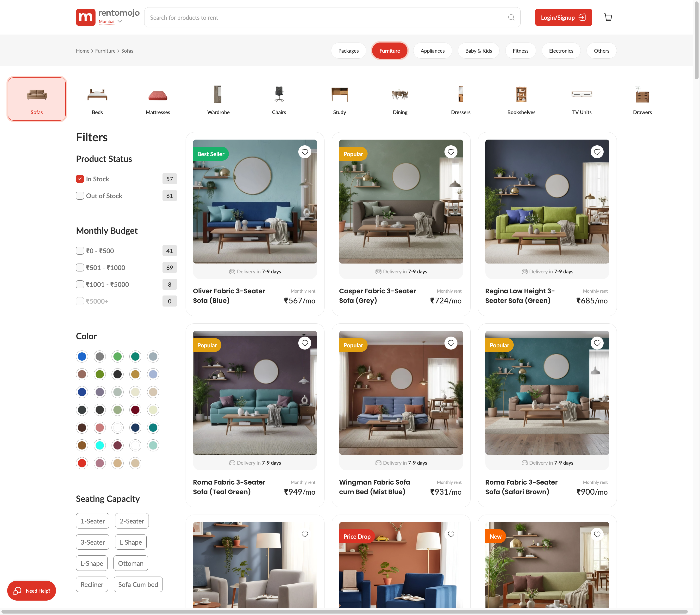Screen dimensions: 700x615
Task: Toggle the L Shape capacity filter
Action: point(131,542)
